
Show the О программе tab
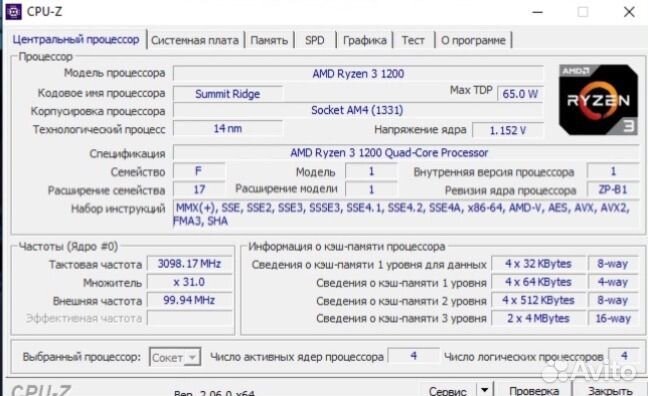click(473, 40)
